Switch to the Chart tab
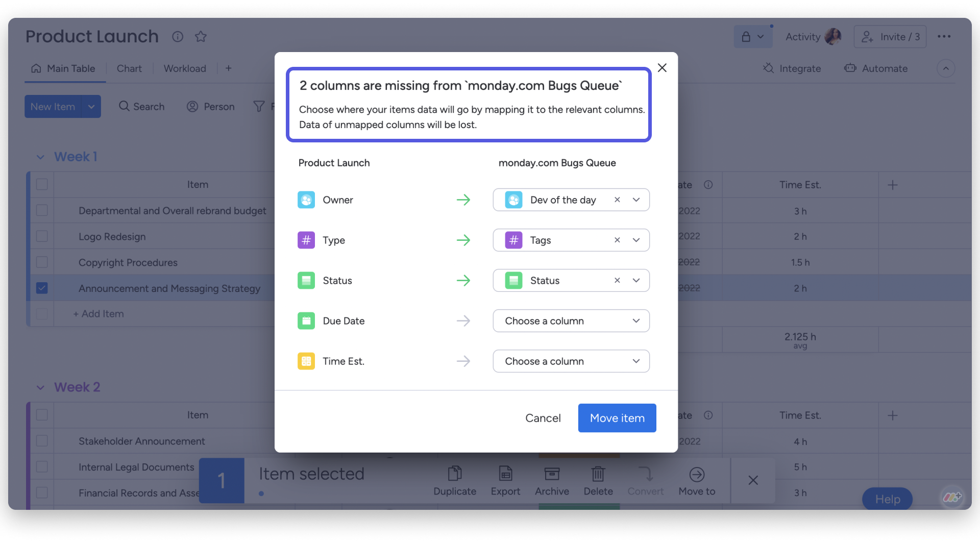980x543 pixels. [x=129, y=68]
